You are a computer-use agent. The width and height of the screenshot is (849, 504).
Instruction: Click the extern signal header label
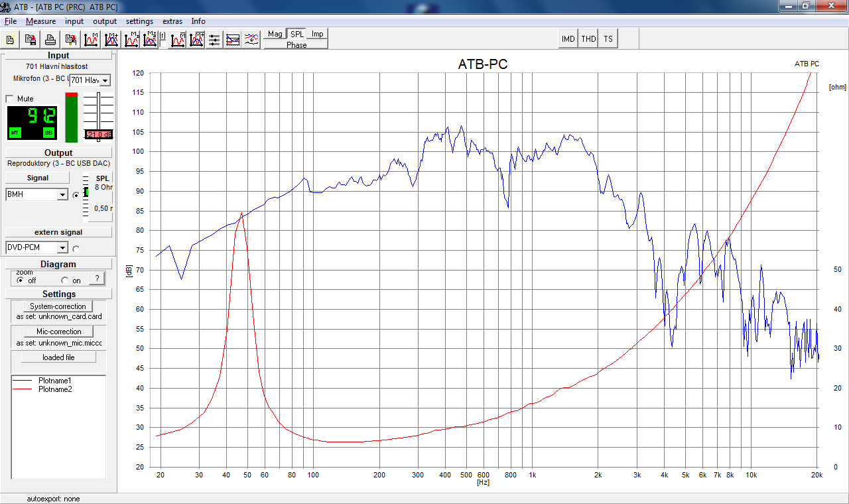click(x=58, y=232)
